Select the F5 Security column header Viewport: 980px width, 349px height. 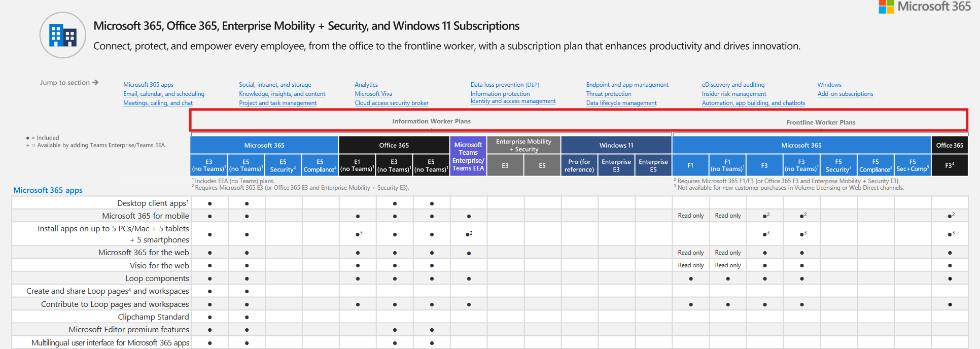click(x=838, y=165)
